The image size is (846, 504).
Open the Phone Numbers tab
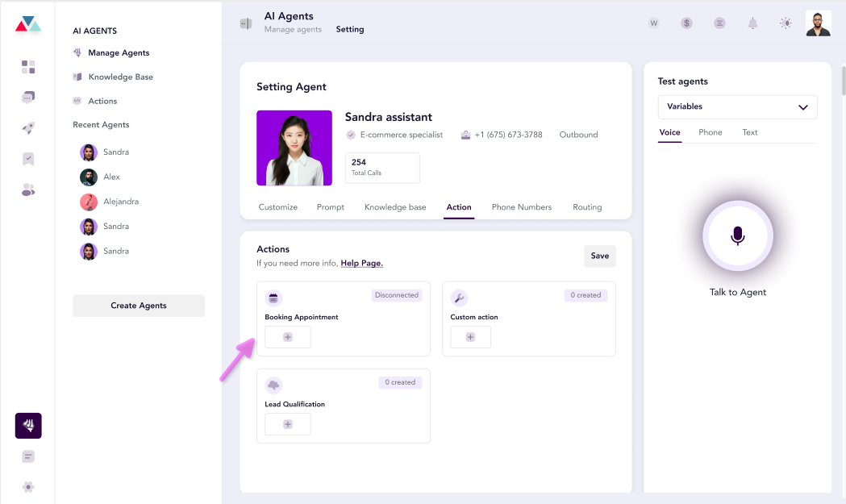click(522, 207)
